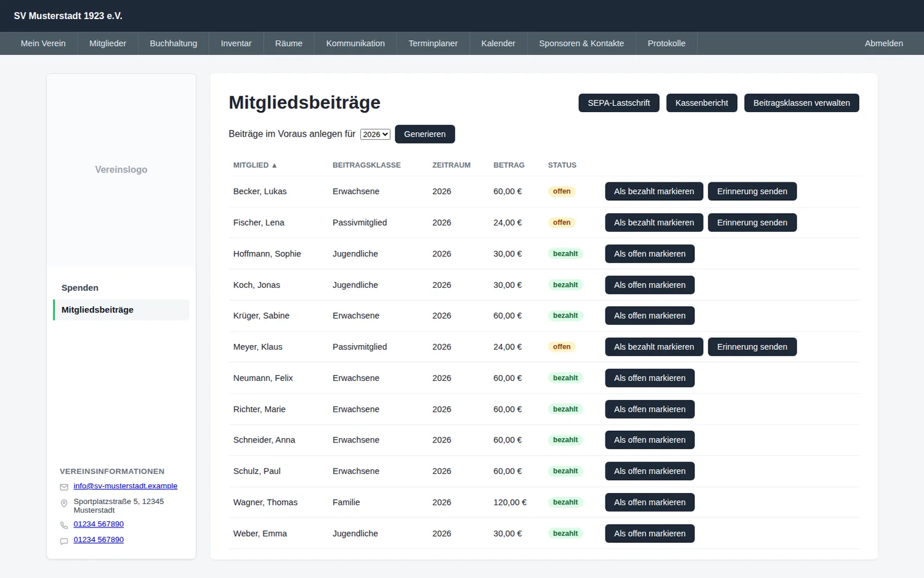Click the phone icon in club info

click(x=64, y=525)
